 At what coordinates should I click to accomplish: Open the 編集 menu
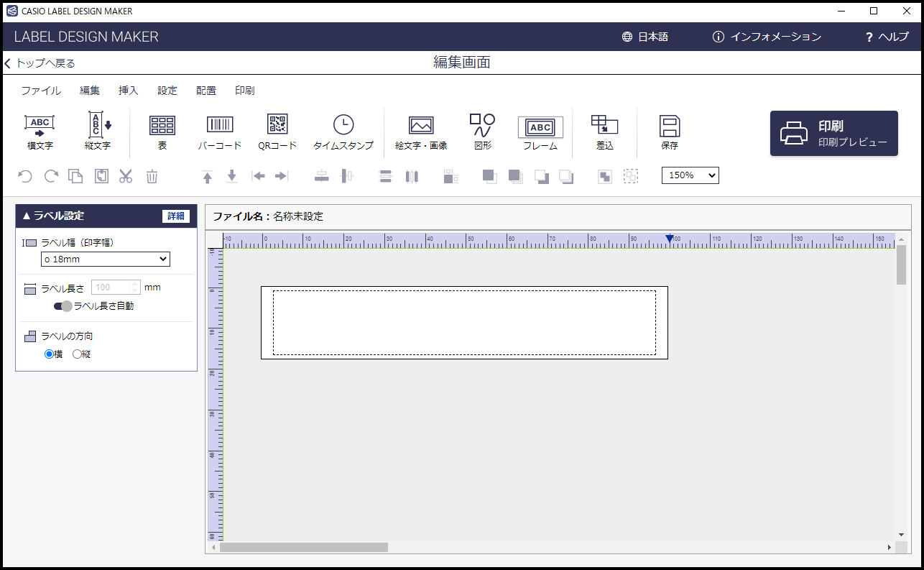click(x=90, y=91)
